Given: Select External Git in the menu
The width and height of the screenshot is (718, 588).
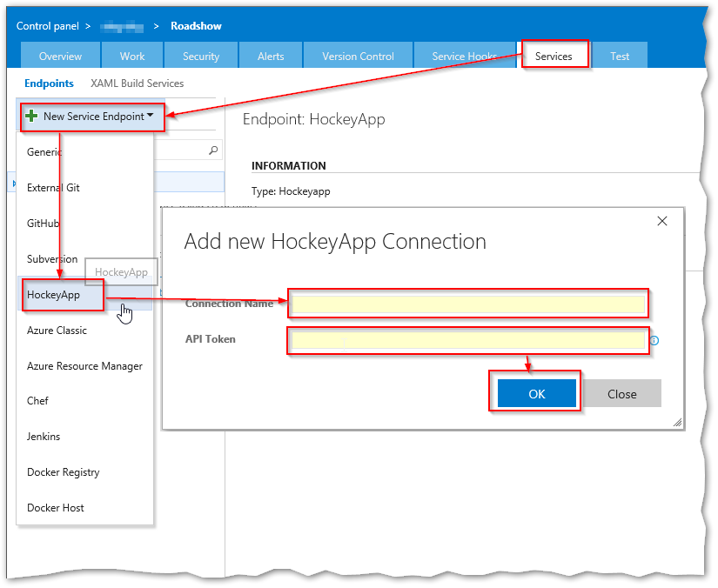Looking at the screenshot, I should tap(54, 187).
